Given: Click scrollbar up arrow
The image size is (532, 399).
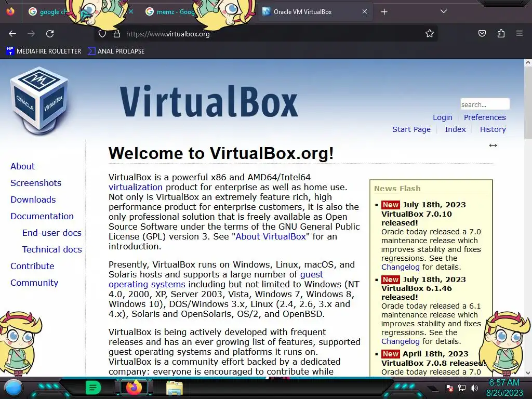Looking at the screenshot, I should click(x=528, y=62).
